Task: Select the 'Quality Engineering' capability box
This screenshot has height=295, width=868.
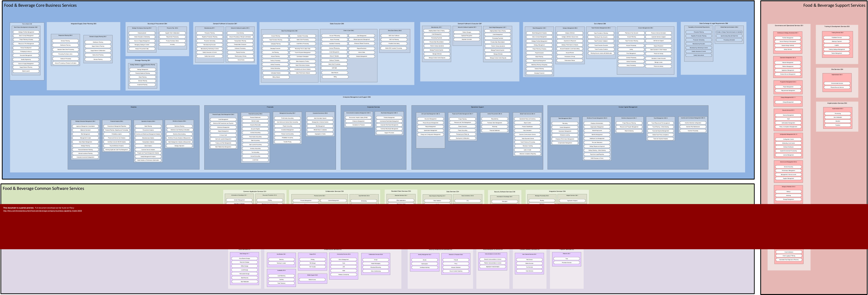Action: point(26,59)
